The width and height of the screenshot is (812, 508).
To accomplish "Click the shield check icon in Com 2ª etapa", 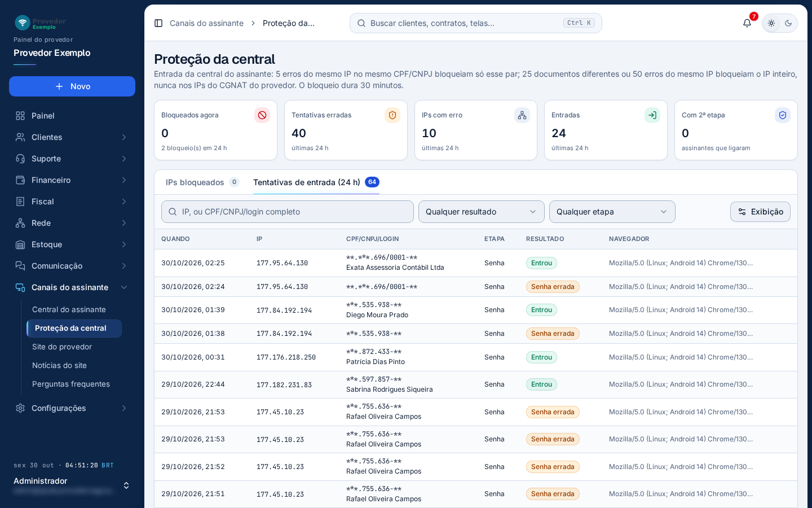I will [783, 115].
